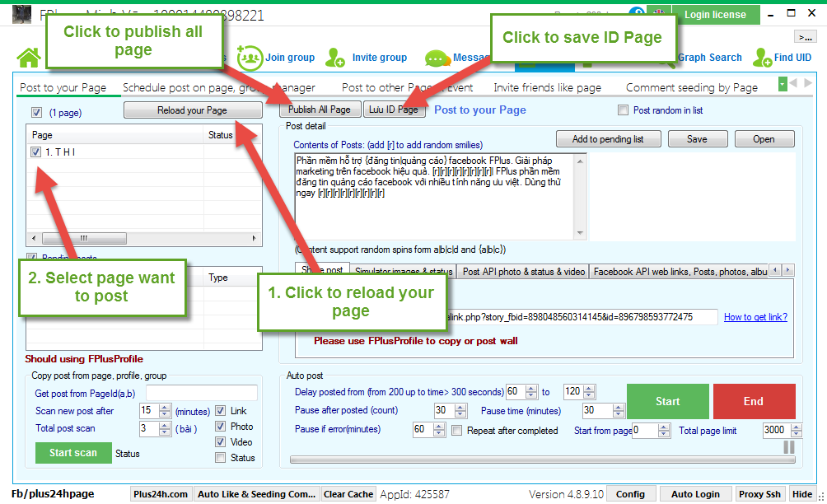The image size is (827, 504).
Task: Click the 'Login license' button
Action: (715, 15)
